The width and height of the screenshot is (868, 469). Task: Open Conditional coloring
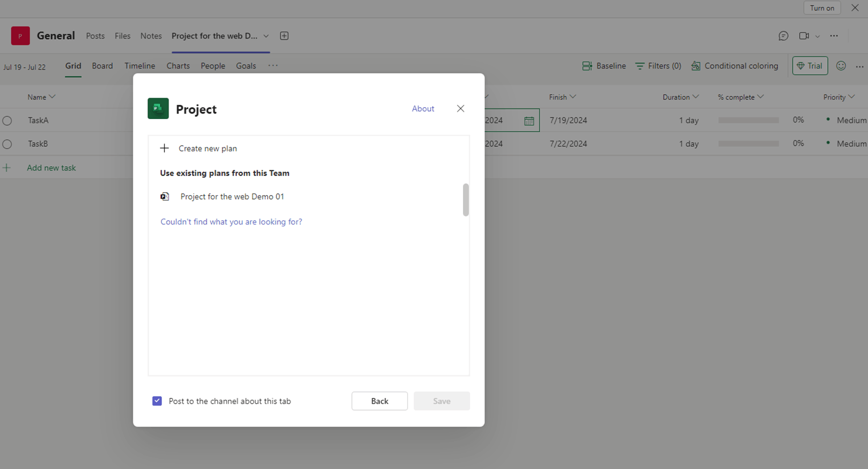point(735,66)
